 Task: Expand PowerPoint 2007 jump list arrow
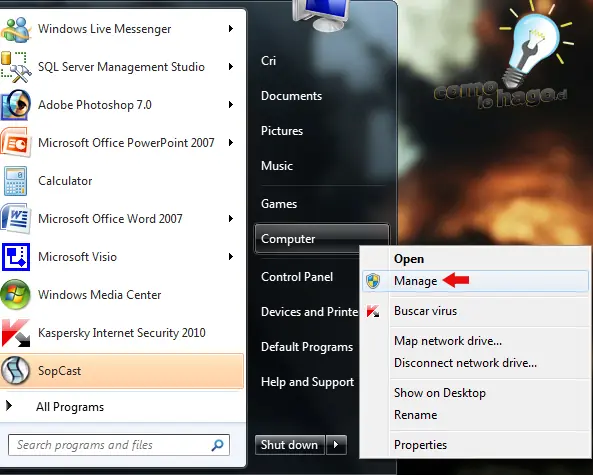tap(231, 143)
